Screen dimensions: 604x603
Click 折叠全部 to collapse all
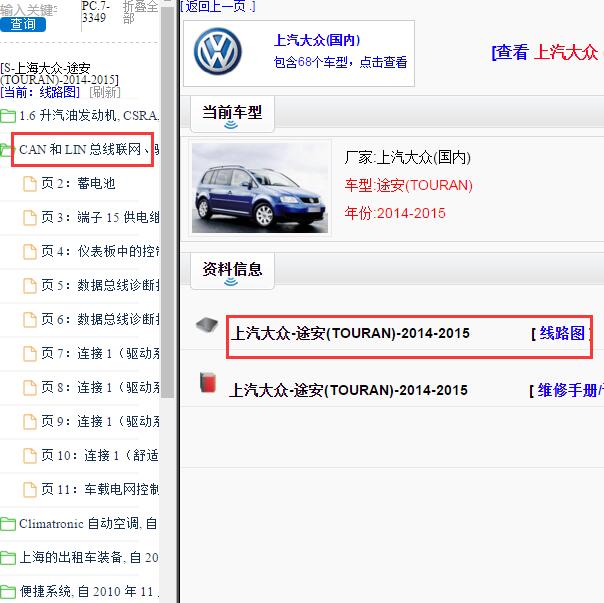pos(140,12)
